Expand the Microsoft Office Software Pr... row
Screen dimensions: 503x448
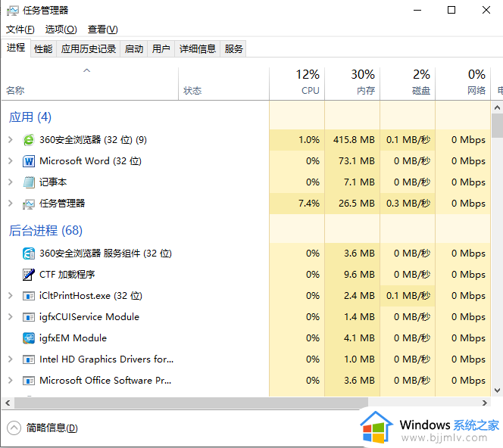[x=11, y=380]
